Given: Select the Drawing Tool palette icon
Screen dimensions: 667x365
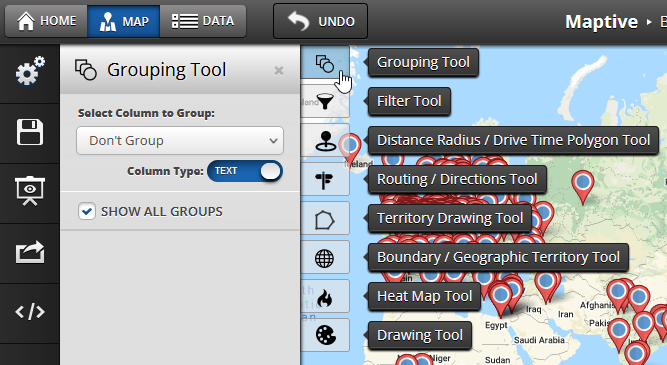Looking at the screenshot, I should point(325,335).
